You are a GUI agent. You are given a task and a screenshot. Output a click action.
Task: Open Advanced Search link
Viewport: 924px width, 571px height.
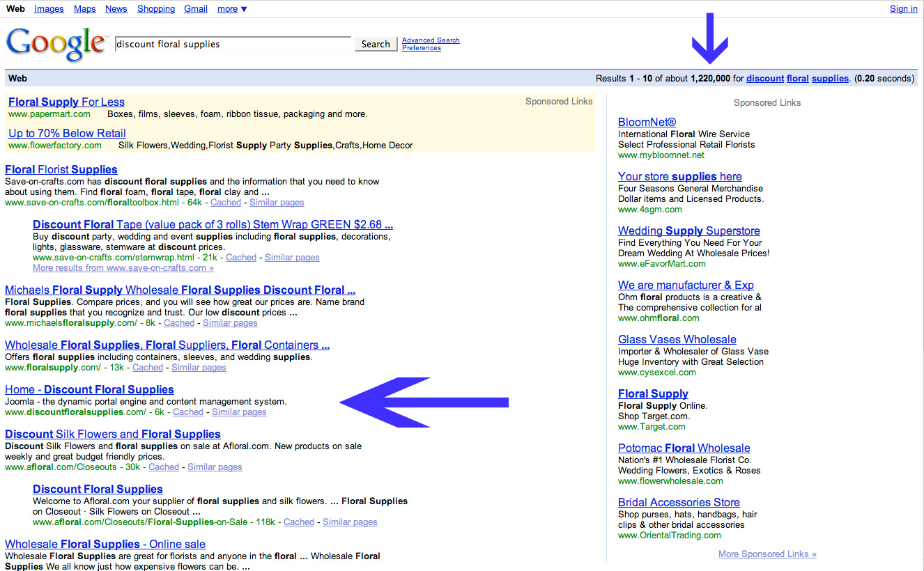pyautogui.click(x=431, y=40)
